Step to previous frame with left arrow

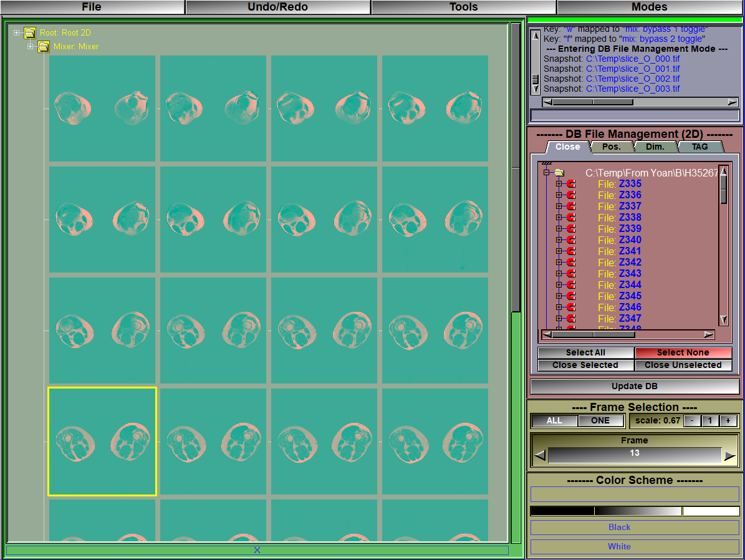pyautogui.click(x=540, y=455)
